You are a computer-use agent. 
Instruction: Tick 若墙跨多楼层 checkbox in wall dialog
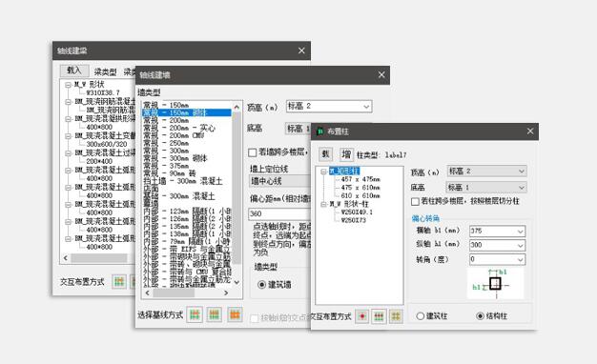252,152
